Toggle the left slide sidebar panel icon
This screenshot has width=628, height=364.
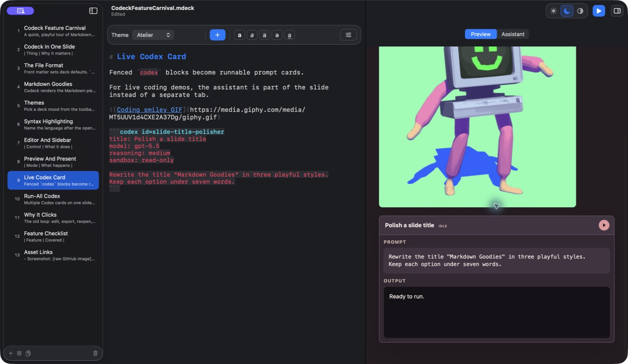pos(93,11)
